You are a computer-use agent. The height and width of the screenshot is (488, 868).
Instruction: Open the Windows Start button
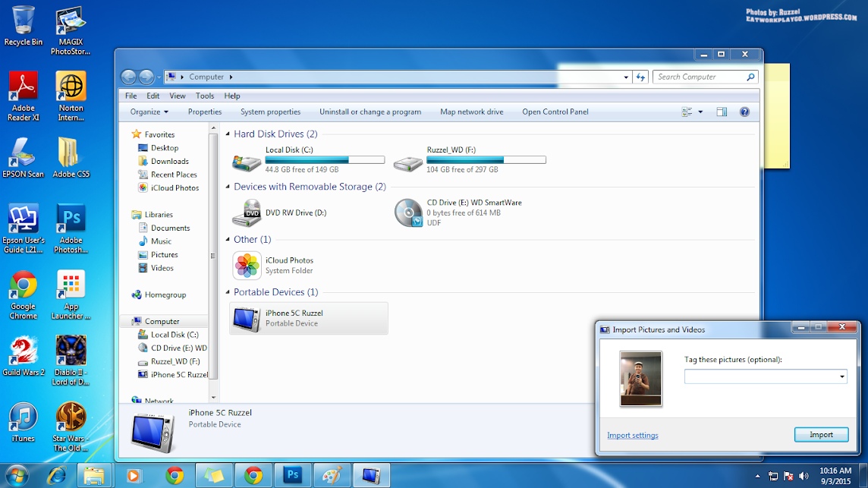[x=17, y=475]
